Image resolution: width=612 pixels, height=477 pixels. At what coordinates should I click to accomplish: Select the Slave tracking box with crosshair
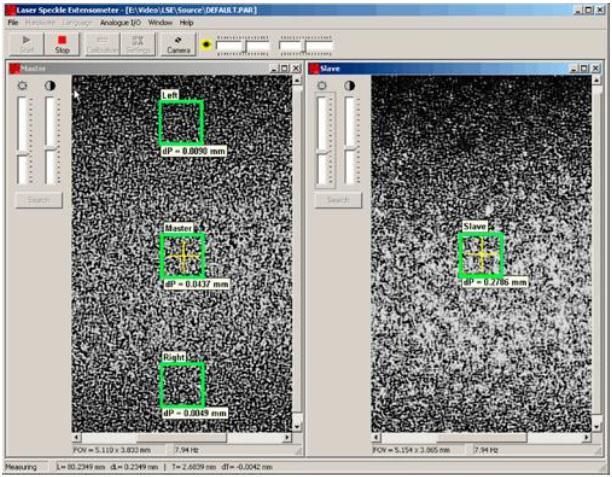coord(481,255)
